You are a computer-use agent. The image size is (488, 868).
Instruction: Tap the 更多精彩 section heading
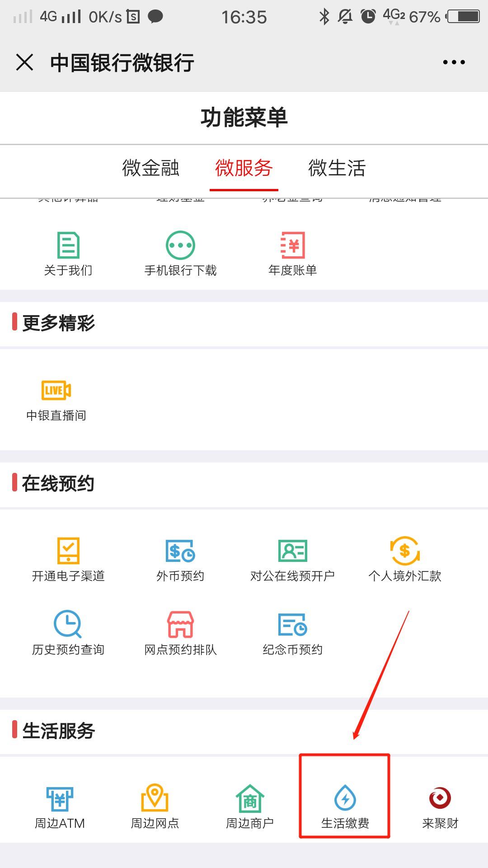tap(59, 323)
